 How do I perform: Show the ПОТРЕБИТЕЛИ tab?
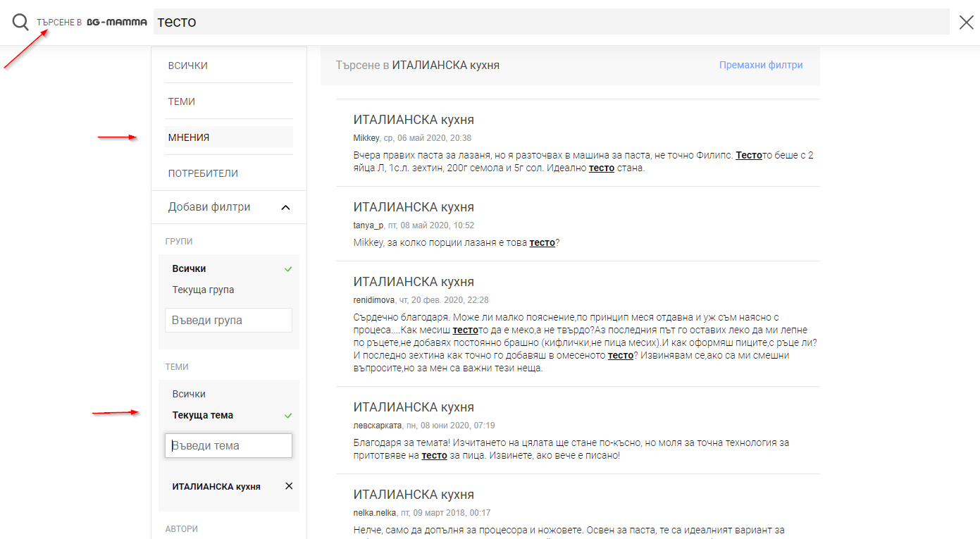point(203,173)
